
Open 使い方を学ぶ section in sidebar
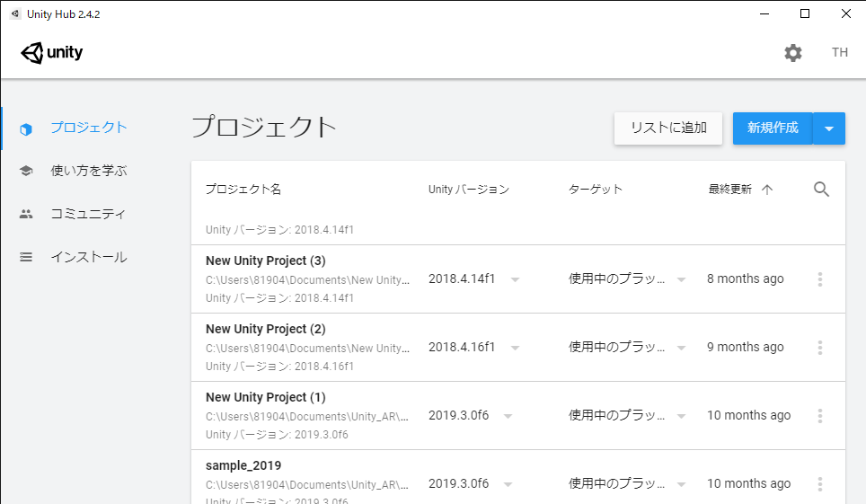point(88,171)
